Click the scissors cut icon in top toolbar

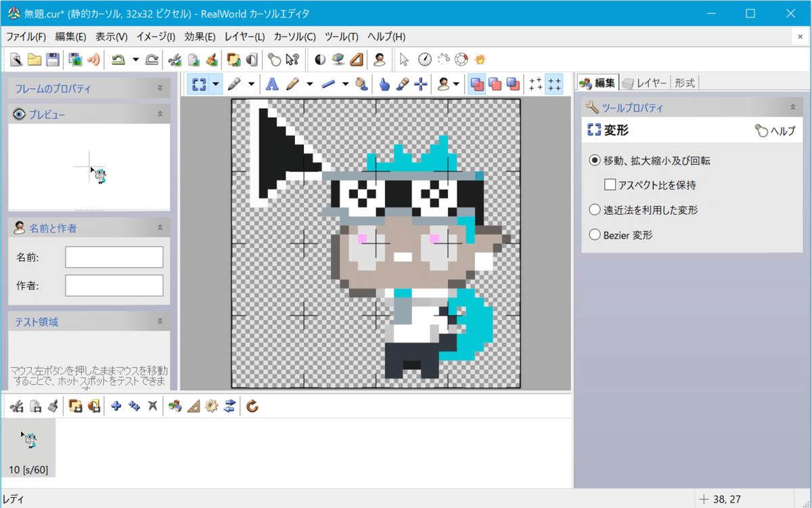point(175,60)
